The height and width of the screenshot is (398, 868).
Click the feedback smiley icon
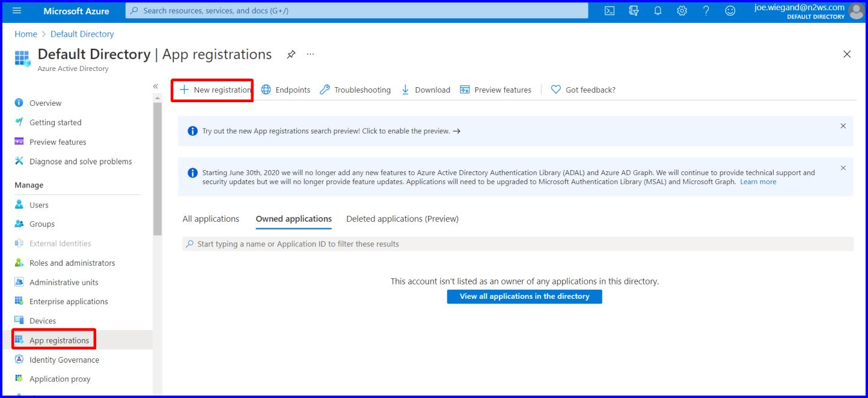[730, 11]
